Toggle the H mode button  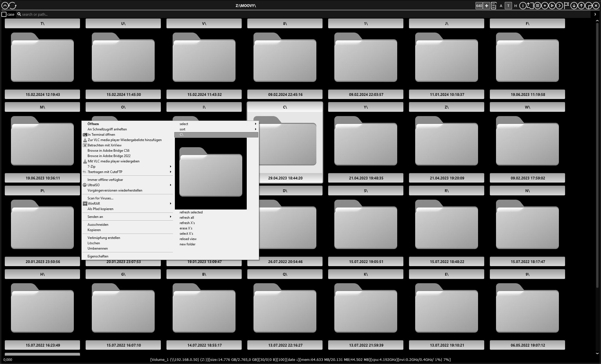515,6
